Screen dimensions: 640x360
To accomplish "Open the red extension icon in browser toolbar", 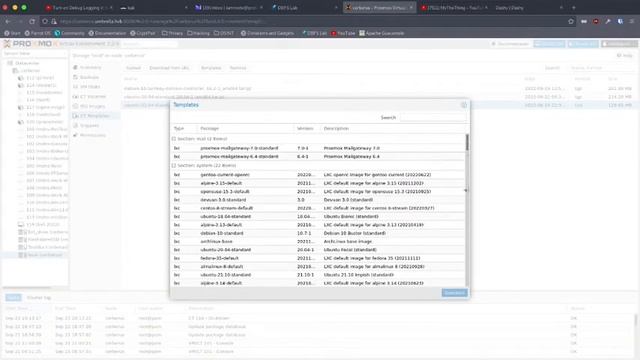I will (596, 21).
